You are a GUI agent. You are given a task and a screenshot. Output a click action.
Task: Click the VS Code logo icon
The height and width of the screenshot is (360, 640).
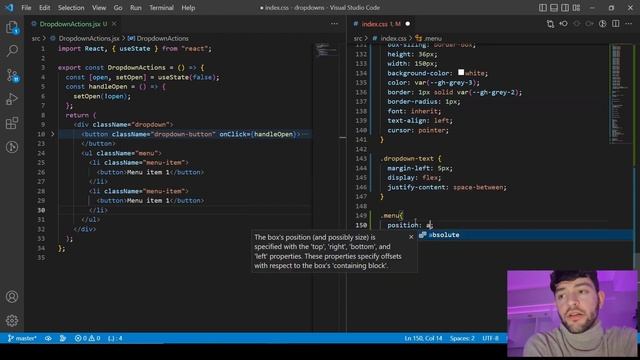click(9, 7)
